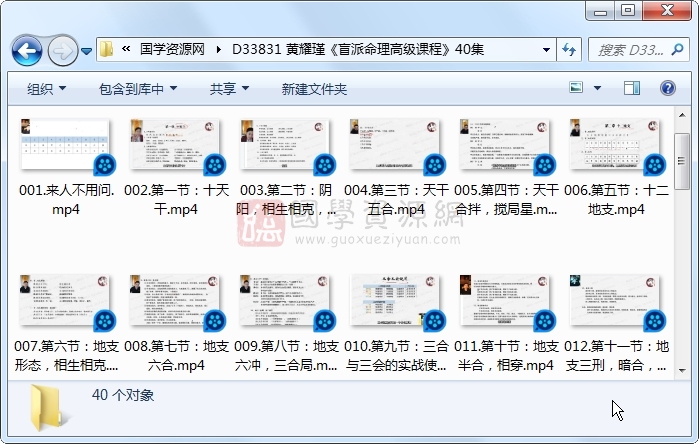Open the 包含到库中 menu

(x=138, y=89)
